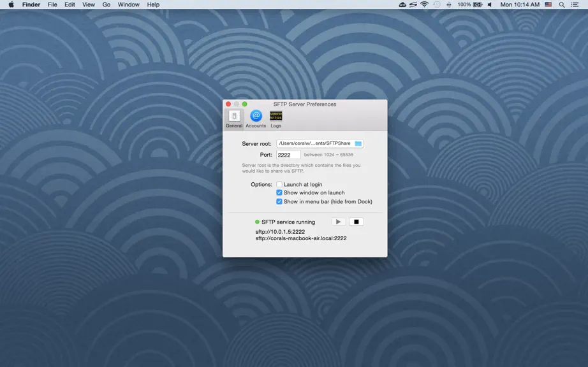
Task: Start SFTP service with play button
Action: pyautogui.click(x=338, y=222)
